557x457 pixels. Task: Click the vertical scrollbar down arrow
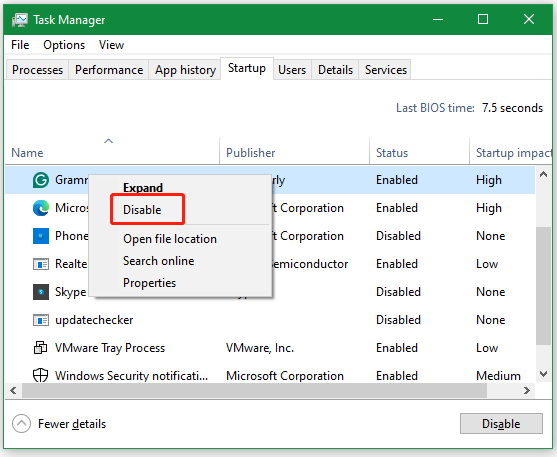point(543,374)
